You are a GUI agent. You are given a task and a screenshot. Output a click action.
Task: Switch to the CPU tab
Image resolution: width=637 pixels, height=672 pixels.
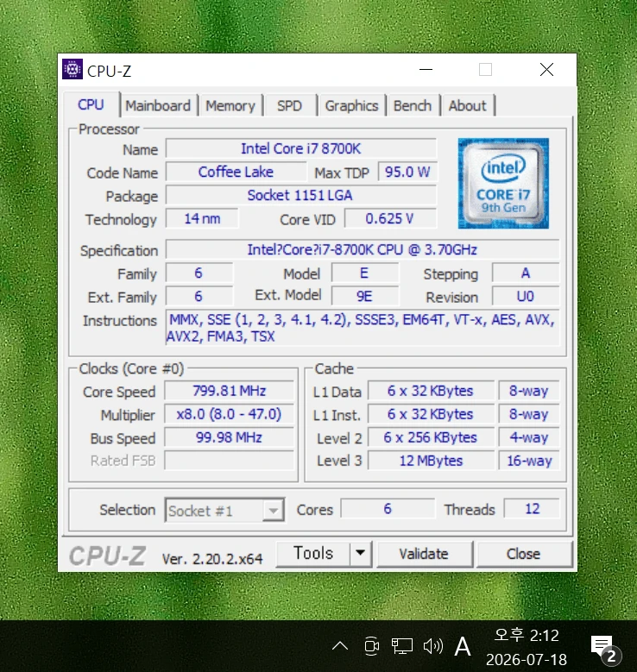[x=91, y=104]
